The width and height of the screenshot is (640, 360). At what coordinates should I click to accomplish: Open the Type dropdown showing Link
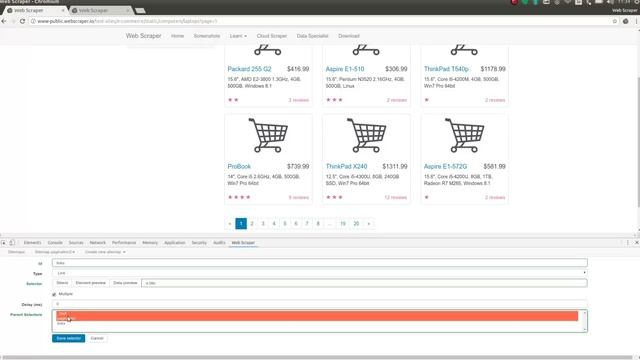pyautogui.click(x=320, y=273)
